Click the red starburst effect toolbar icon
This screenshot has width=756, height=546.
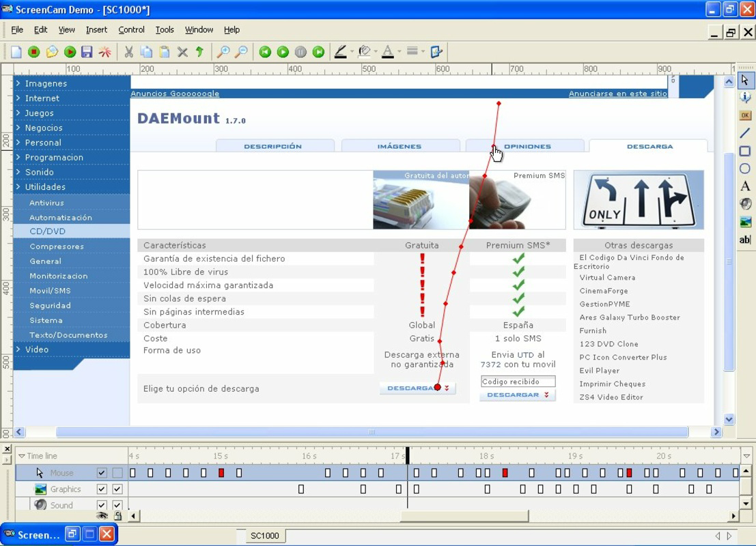[x=104, y=52]
